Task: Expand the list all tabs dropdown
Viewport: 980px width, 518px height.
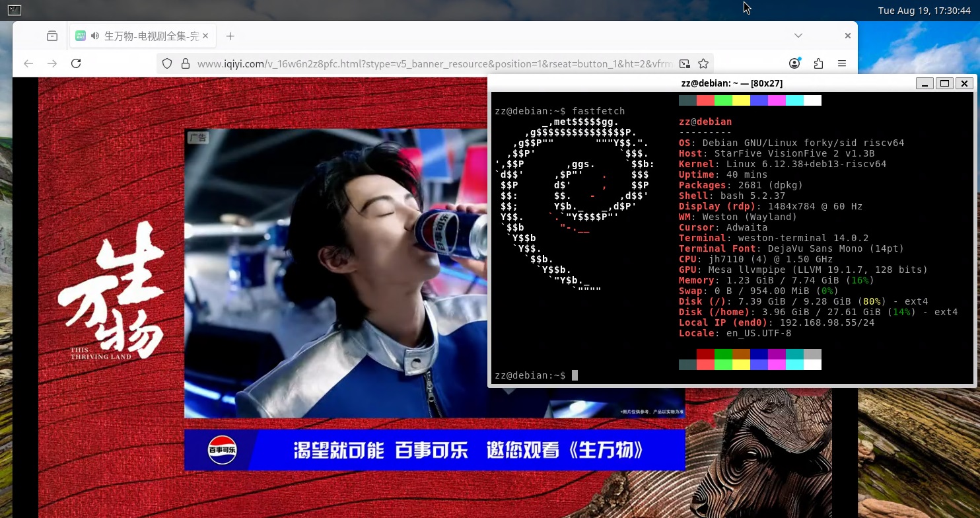Action: pos(798,36)
